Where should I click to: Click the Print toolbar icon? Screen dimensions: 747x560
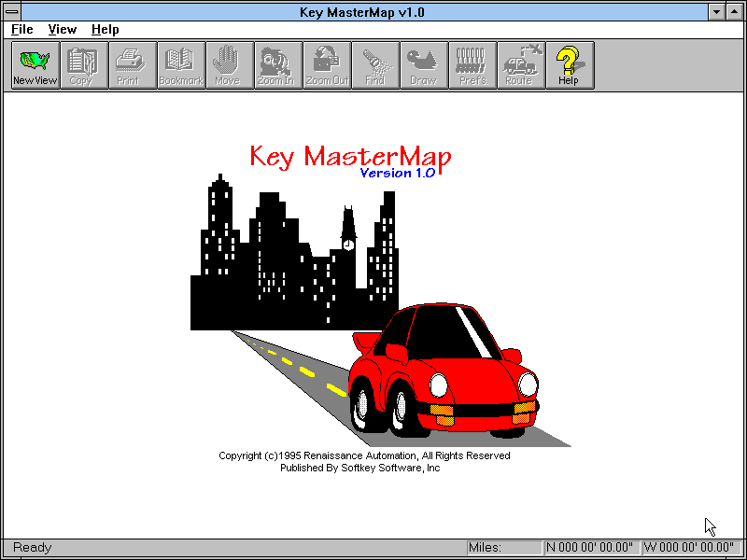133,65
